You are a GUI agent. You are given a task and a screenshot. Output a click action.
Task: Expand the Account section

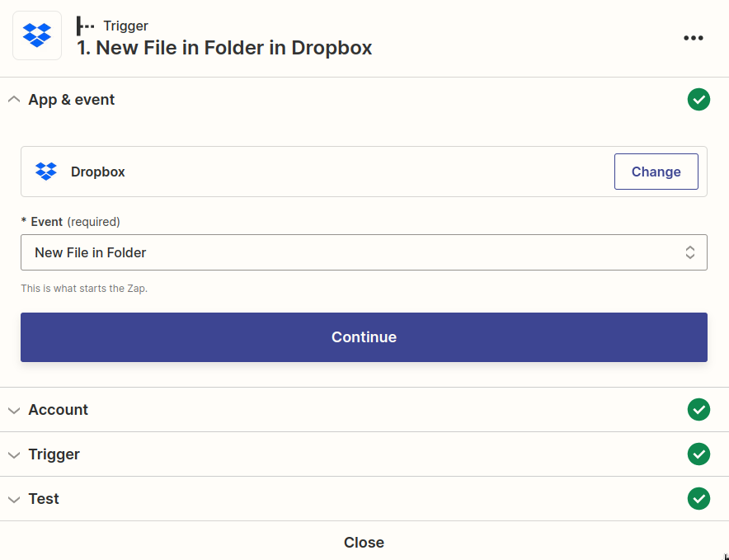point(14,410)
